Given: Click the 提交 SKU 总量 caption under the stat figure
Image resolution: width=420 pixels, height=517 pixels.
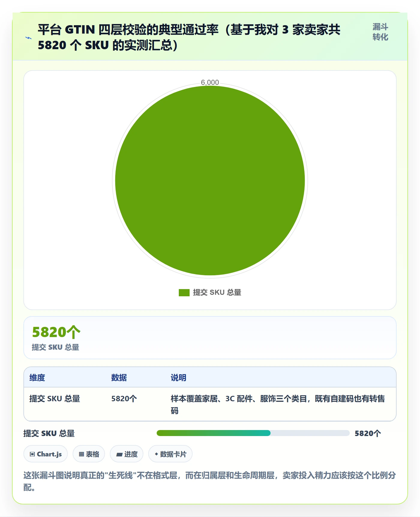Looking at the screenshot, I should pyautogui.click(x=55, y=347).
